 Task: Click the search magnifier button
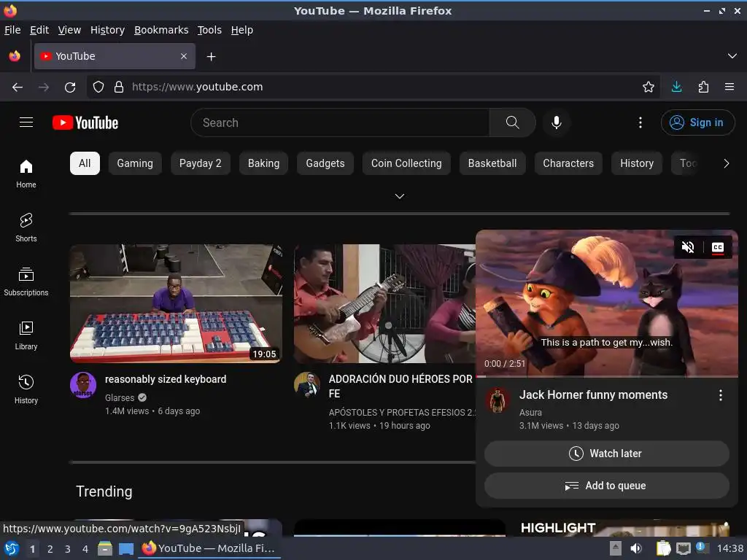click(512, 122)
